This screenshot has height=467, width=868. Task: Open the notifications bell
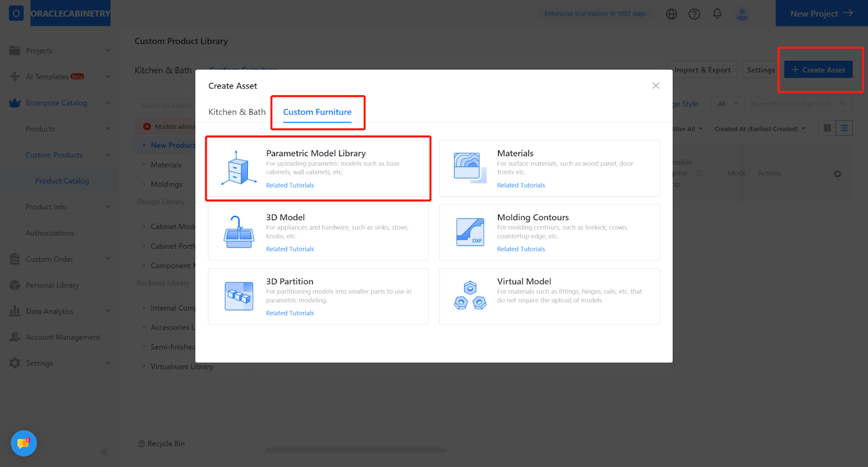click(x=717, y=14)
